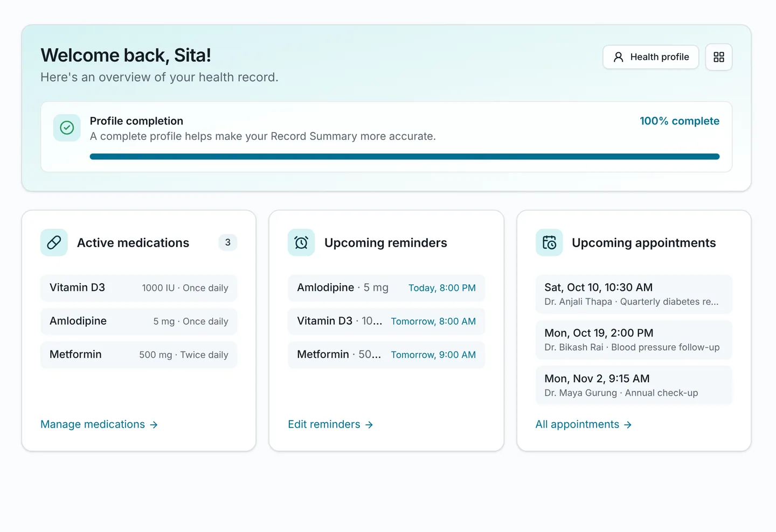
Task: Open the Health profile button
Action: pyautogui.click(x=650, y=57)
